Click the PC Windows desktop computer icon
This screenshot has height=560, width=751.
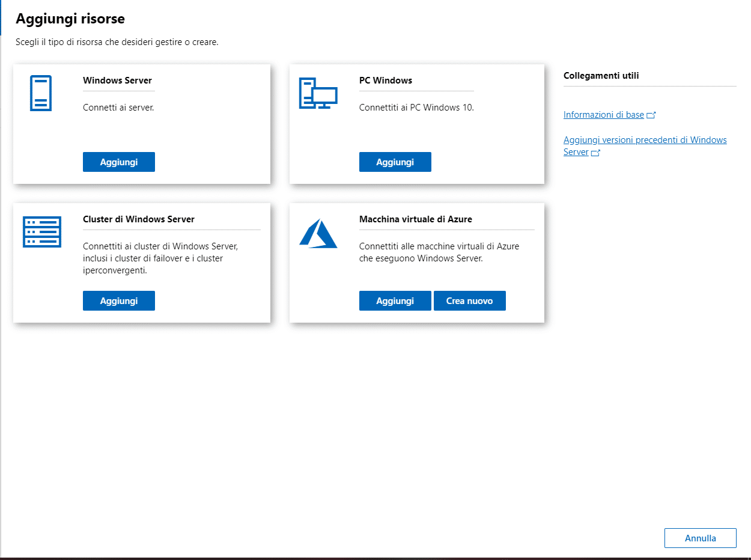click(318, 93)
